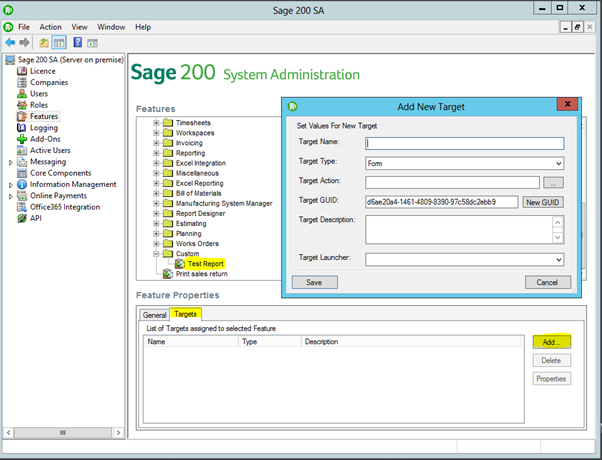Expand the Bill of Materials folder
This screenshot has height=460, width=602.
click(156, 193)
